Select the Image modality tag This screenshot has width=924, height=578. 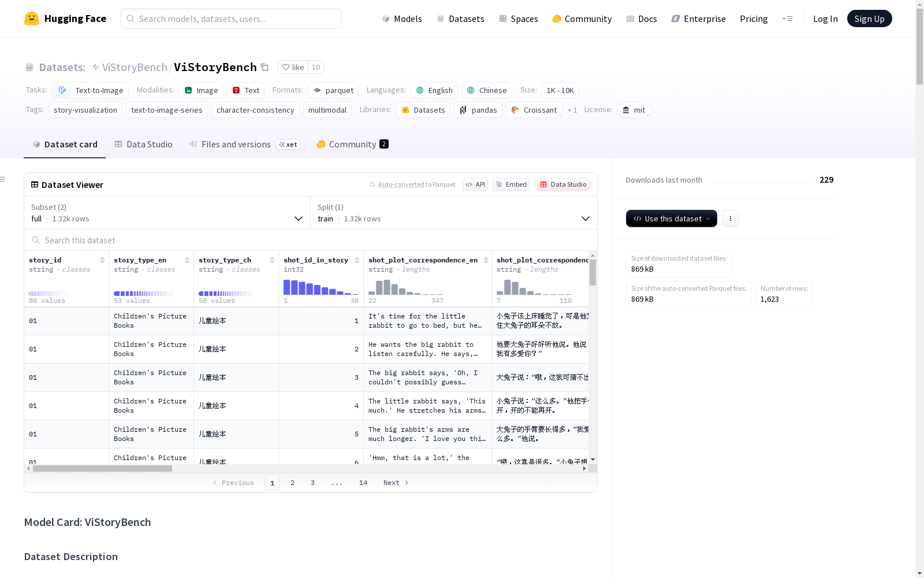[x=201, y=90]
